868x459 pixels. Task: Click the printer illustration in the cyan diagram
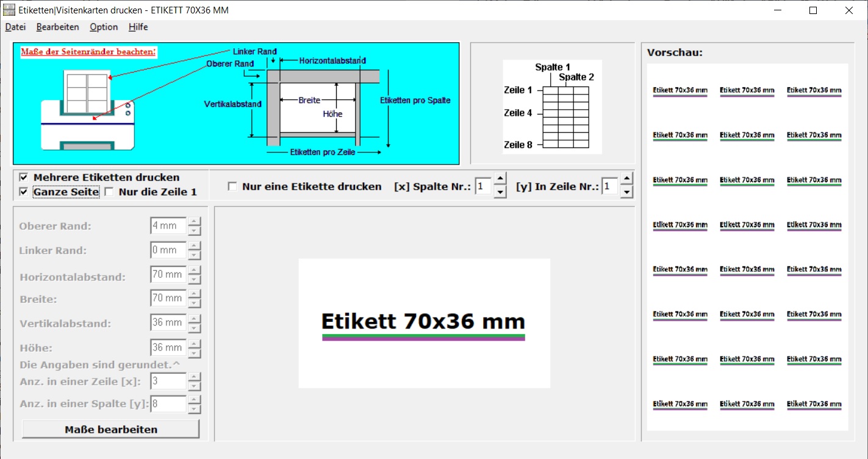tap(88, 110)
